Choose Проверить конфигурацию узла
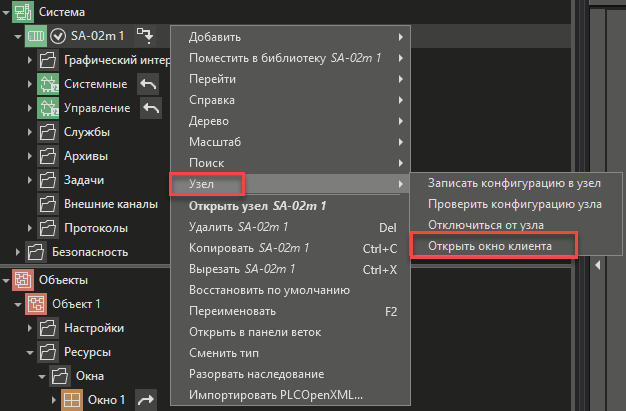626x411 pixels. (515, 204)
